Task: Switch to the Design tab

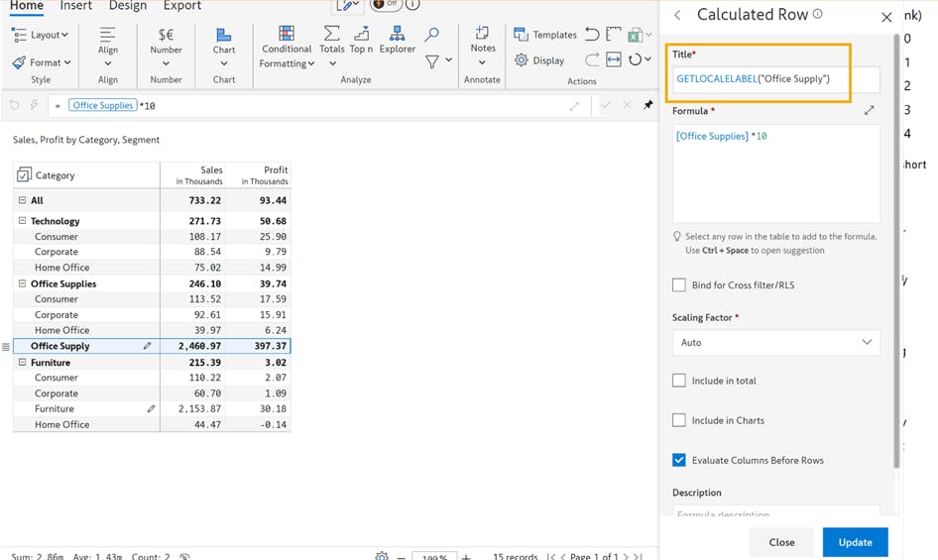Action: 128,5
